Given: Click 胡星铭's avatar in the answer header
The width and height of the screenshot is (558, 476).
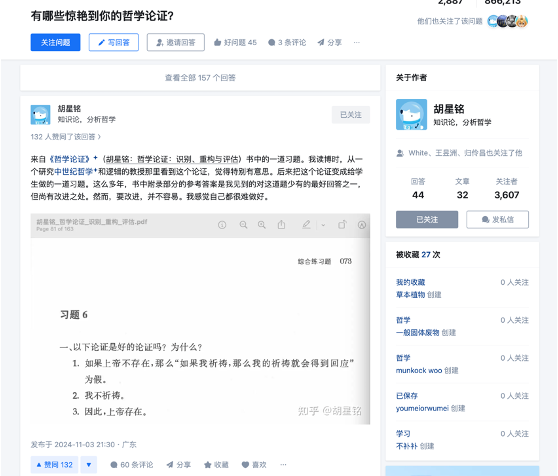Looking at the screenshot, I should coord(40,115).
